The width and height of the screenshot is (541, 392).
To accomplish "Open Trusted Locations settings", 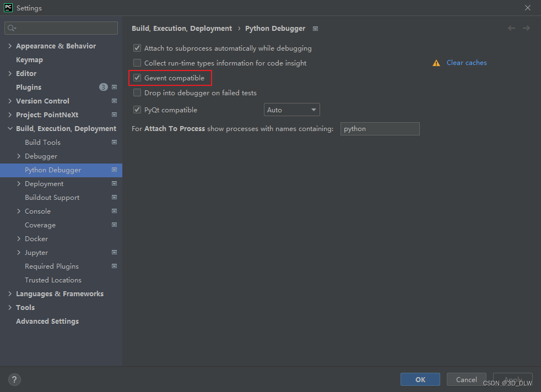I will pyautogui.click(x=53, y=280).
